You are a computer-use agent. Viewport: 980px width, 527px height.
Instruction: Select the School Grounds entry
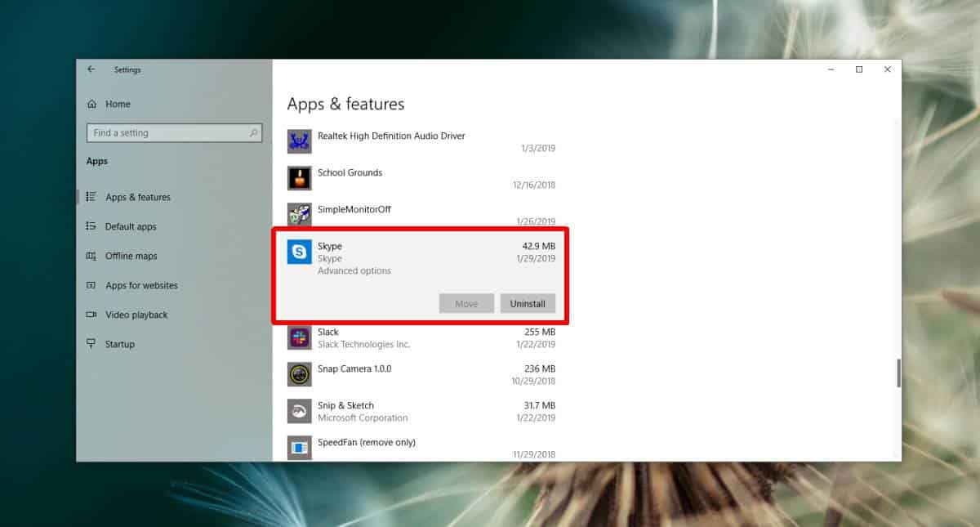(422, 178)
